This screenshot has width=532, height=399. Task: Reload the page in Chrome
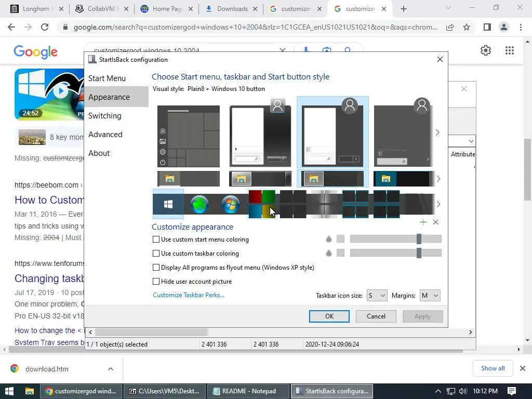coord(45,27)
